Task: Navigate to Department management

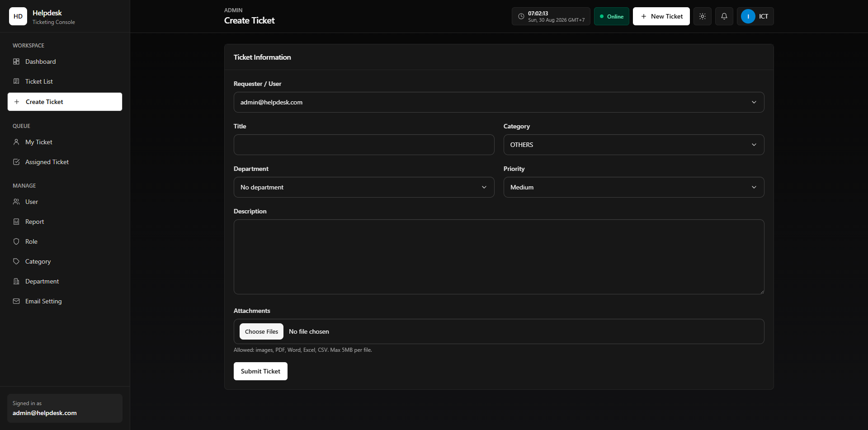Action: 65,281
